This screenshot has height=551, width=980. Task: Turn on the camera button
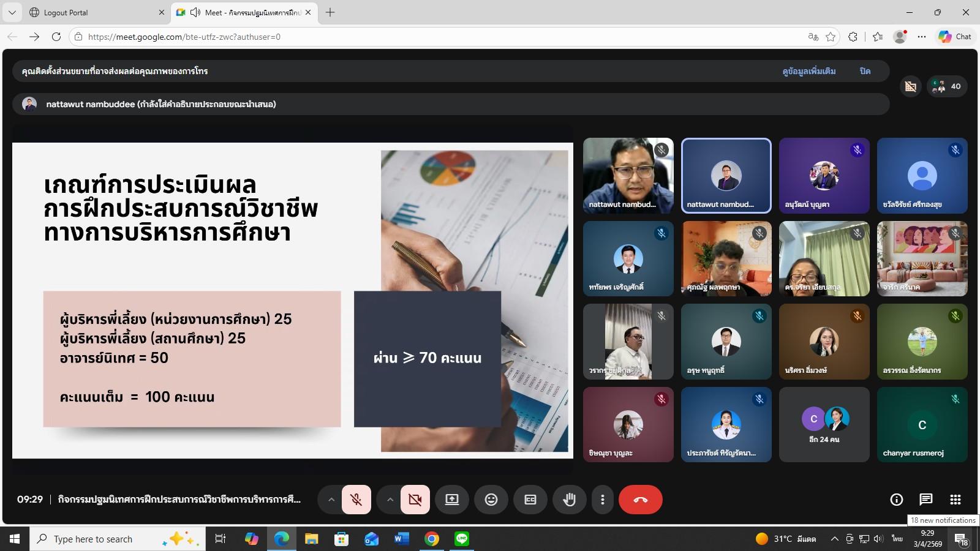(415, 500)
